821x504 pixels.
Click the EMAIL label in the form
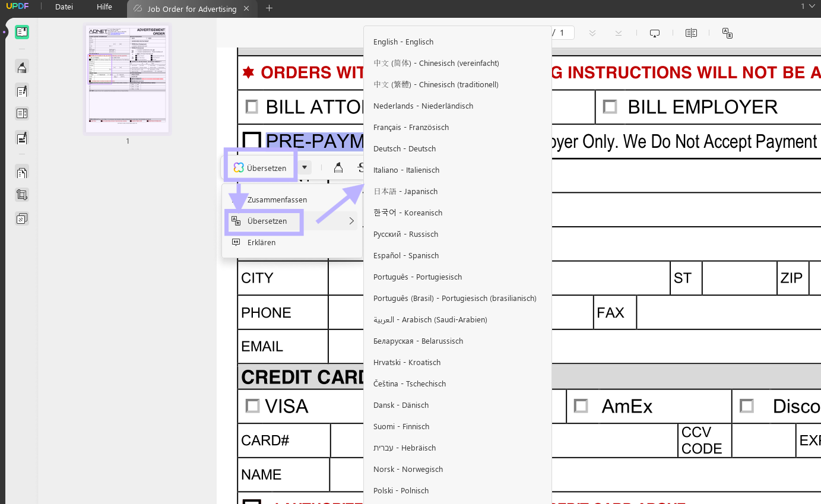262,347
